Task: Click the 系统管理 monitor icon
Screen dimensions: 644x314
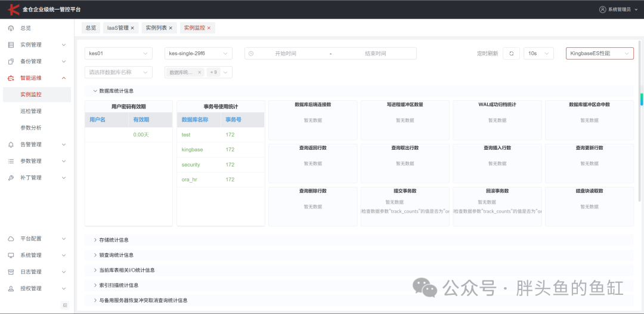Action: click(x=11, y=255)
